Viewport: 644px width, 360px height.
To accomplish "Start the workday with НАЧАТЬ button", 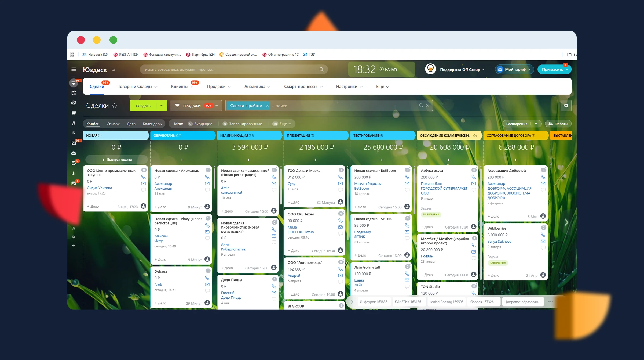I will tap(389, 70).
